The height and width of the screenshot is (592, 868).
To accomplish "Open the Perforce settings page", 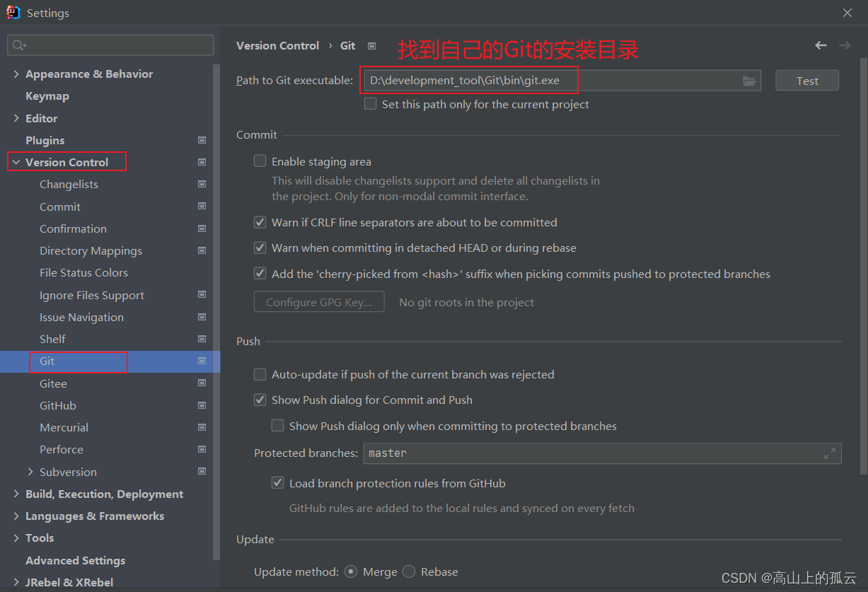I will point(62,449).
